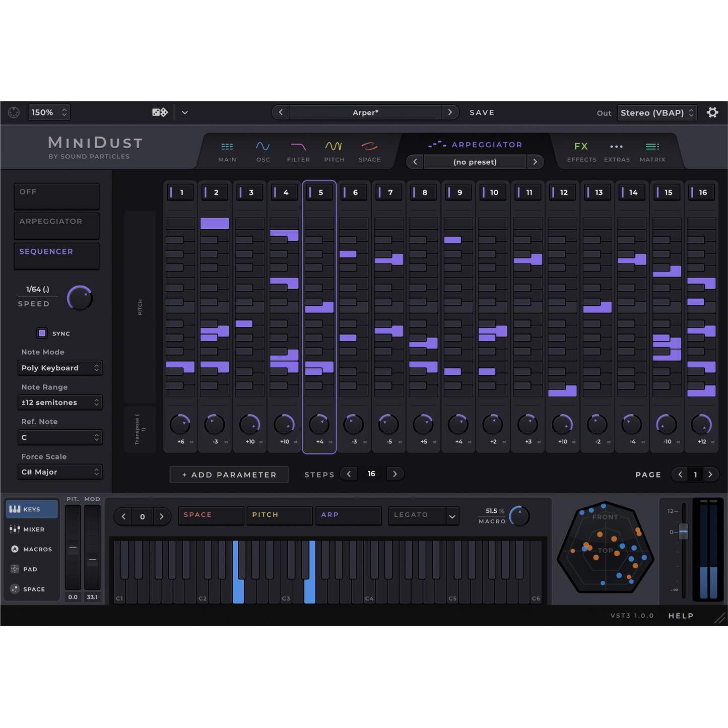Toggle the SYNC checkbox
The image size is (728, 728).
(x=42, y=333)
